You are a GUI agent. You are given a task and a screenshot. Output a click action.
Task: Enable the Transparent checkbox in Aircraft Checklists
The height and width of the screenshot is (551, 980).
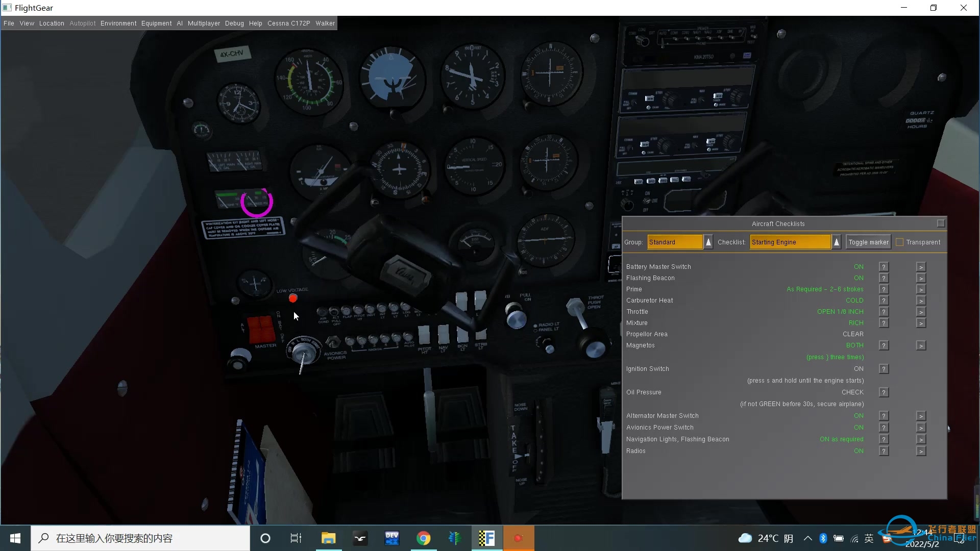tap(900, 242)
